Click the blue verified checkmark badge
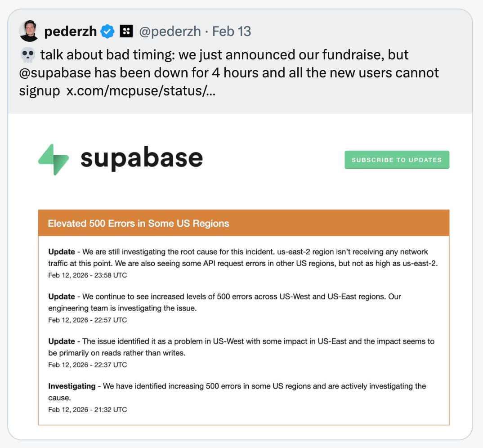Image resolution: width=483 pixels, height=448 pixels. tap(107, 31)
